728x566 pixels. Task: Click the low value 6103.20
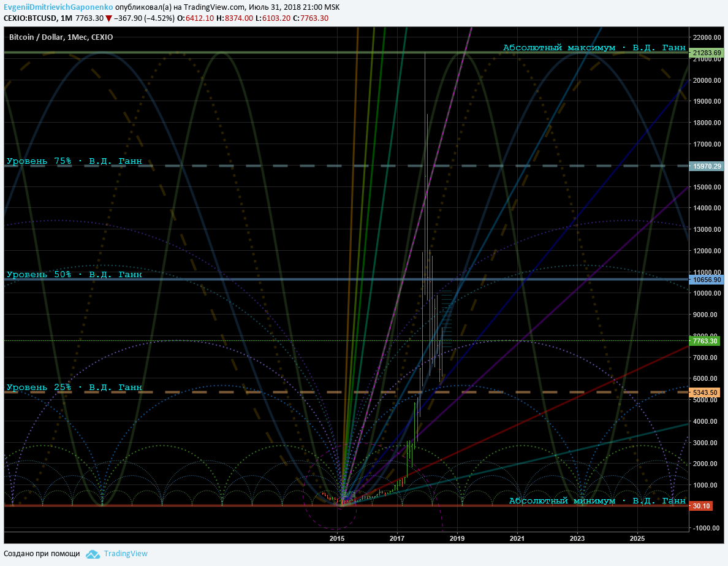point(276,18)
